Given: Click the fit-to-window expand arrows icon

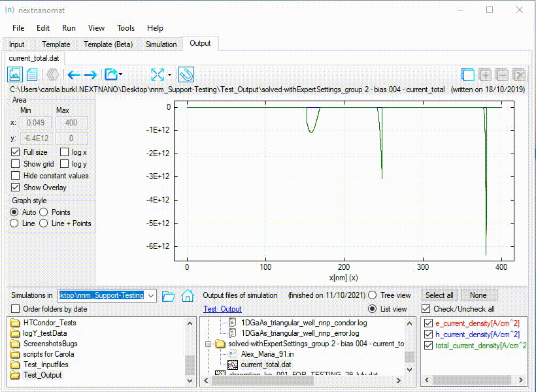Looking at the screenshot, I should click(x=158, y=74).
